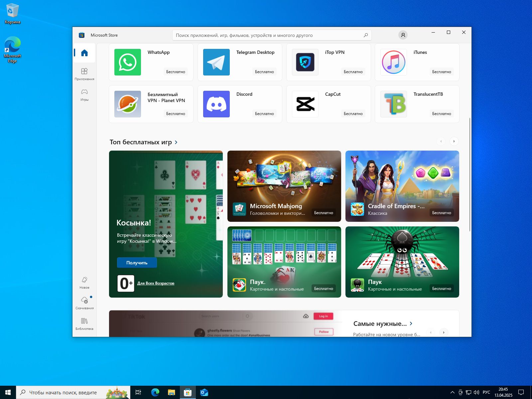Open the iTop VPN app icon
This screenshot has width=532, height=399.
pos(305,62)
